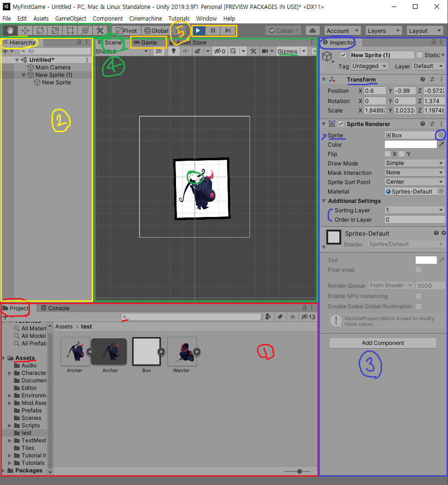448x485 pixels.
Task: Open Sprite Renderer preset settings icon
Action: (432, 124)
